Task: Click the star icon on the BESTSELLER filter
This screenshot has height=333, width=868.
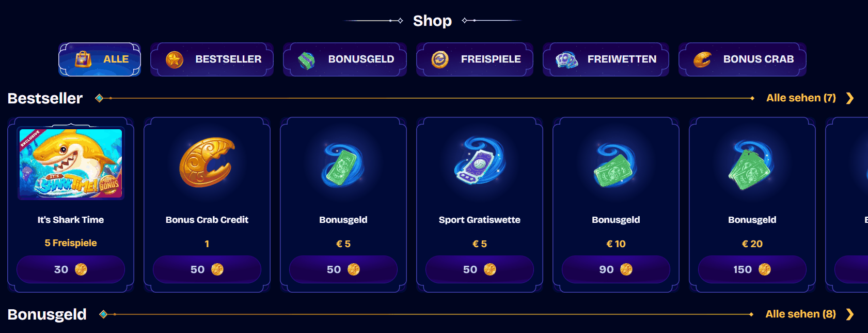Action: tap(175, 58)
